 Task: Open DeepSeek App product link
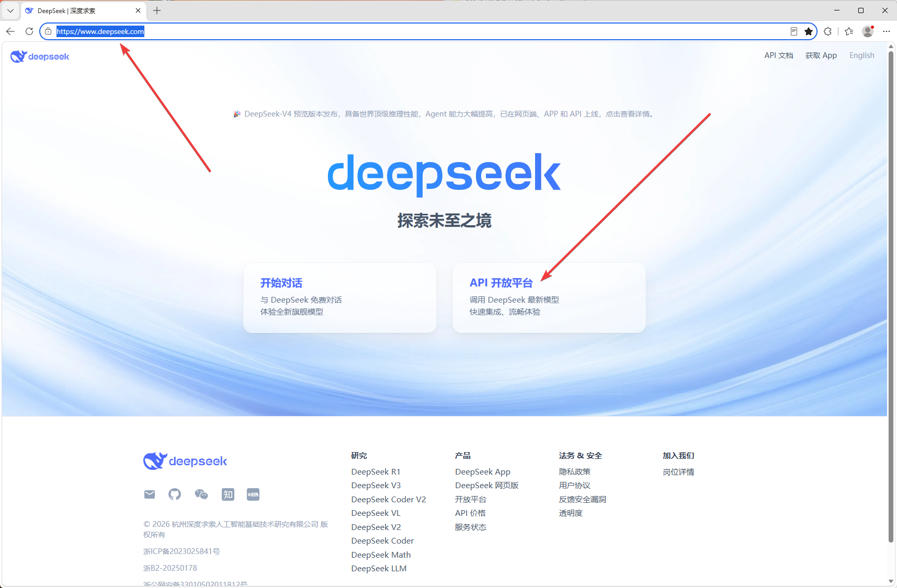coord(483,472)
